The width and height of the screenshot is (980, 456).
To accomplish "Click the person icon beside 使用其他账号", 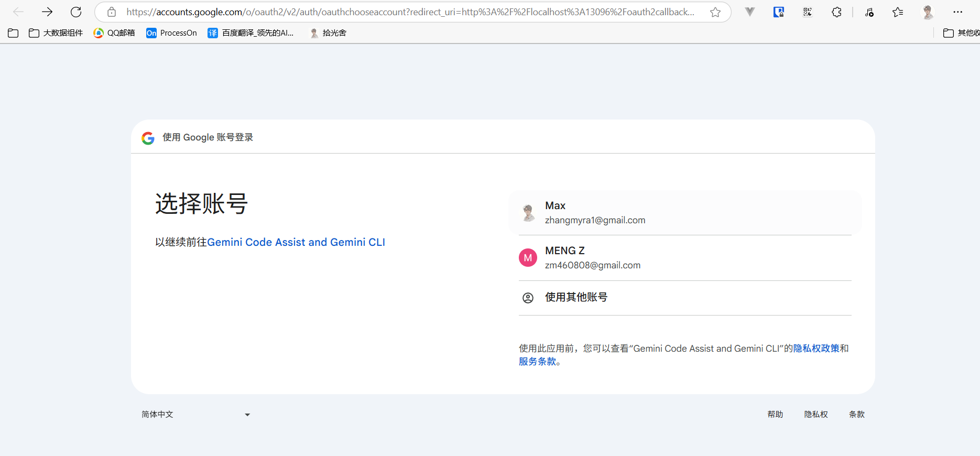I will pos(528,298).
